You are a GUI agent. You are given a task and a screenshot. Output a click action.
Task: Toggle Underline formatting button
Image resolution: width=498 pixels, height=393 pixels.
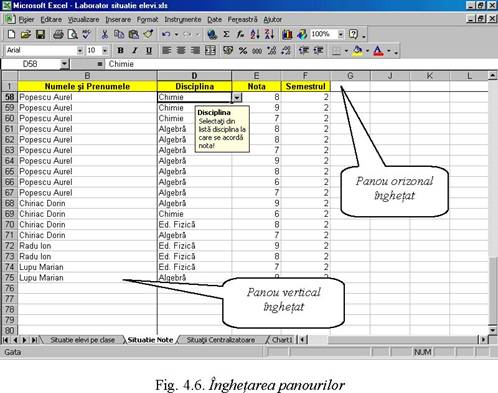click(149, 51)
